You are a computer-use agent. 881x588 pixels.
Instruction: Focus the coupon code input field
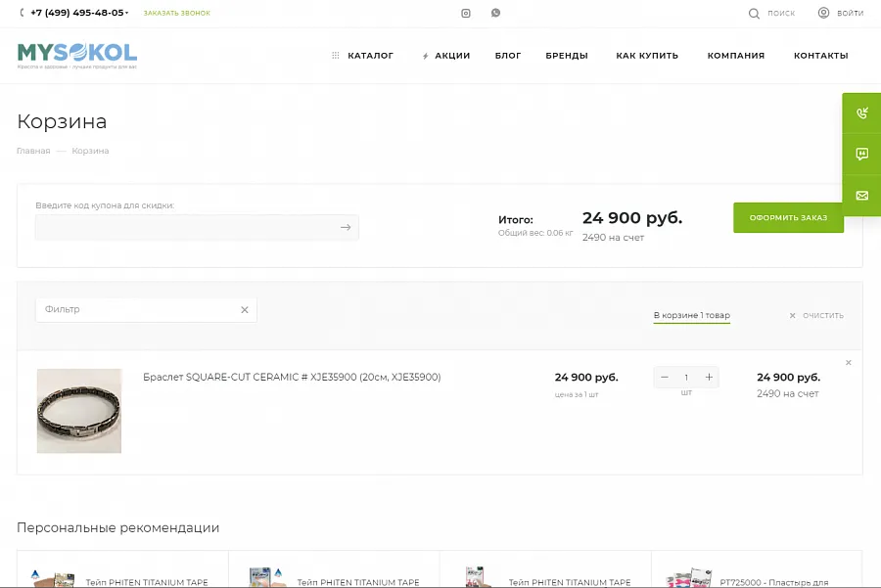[197, 227]
